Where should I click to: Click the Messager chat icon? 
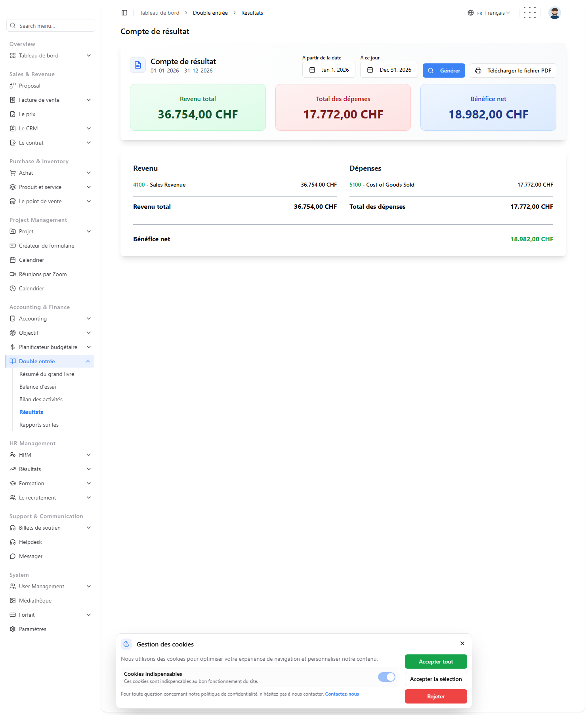13,556
